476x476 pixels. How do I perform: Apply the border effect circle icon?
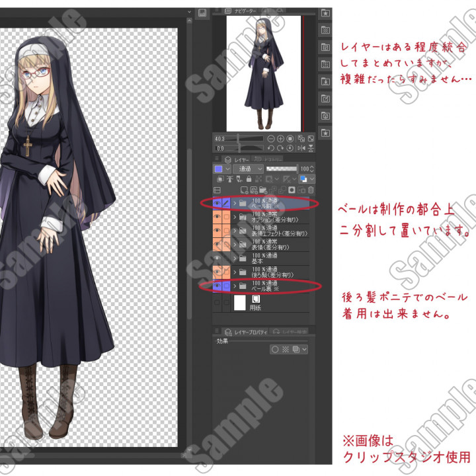pos(274,349)
